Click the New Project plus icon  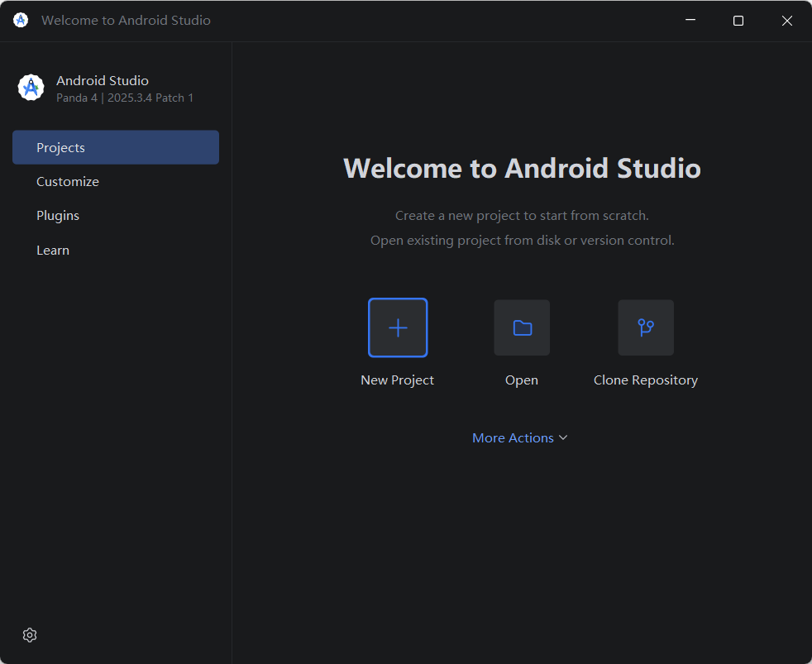coord(398,327)
